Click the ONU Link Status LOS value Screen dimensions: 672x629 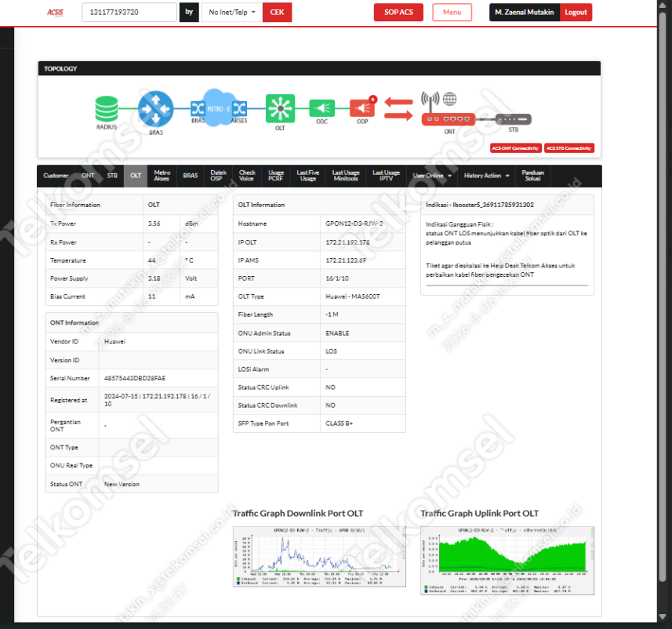[x=331, y=351]
